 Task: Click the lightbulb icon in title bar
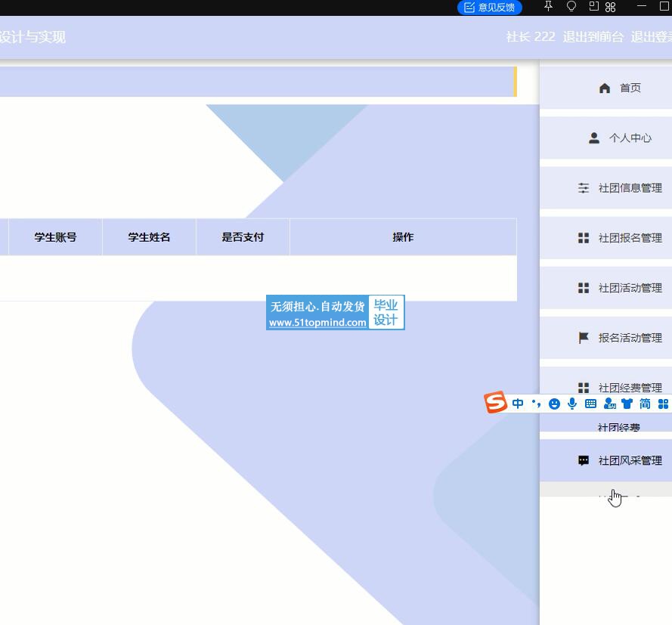[571, 7]
